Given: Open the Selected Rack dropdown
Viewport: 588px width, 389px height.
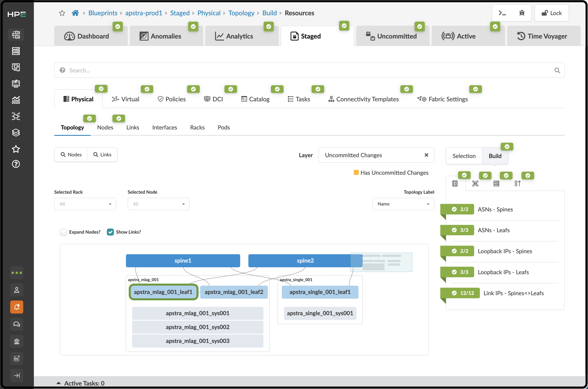Looking at the screenshot, I should pyautogui.click(x=85, y=204).
